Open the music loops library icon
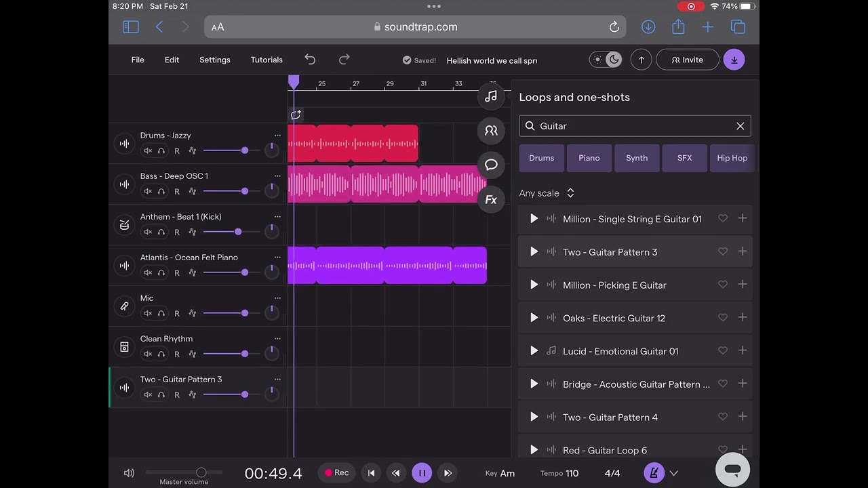The height and width of the screenshot is (488, 868). (x=491, y=97)
